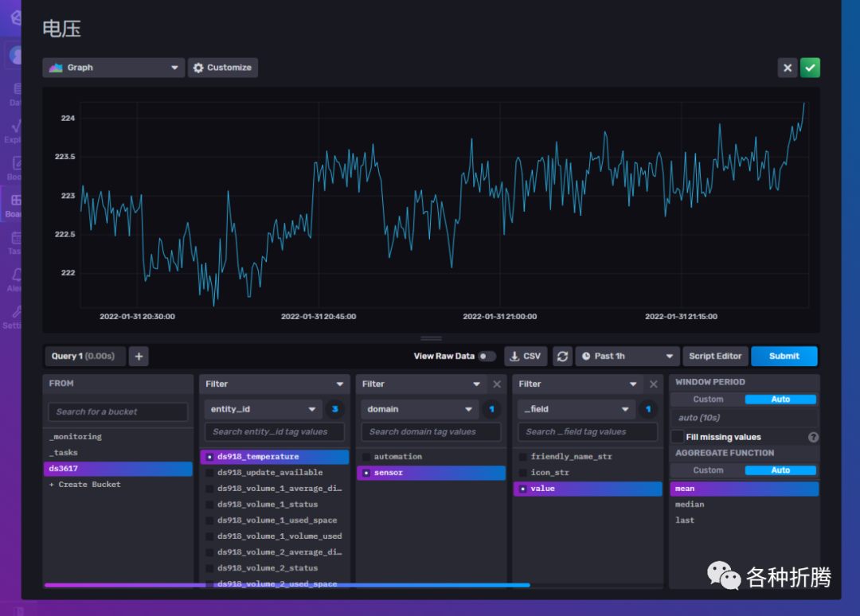The width and height of the screenshot is (860, 616).
Task: Check the icon_str field
Action: pos(588,473)
